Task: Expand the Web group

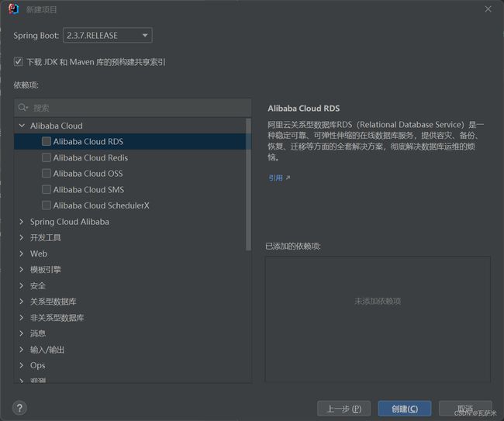Action: (22, 254)
